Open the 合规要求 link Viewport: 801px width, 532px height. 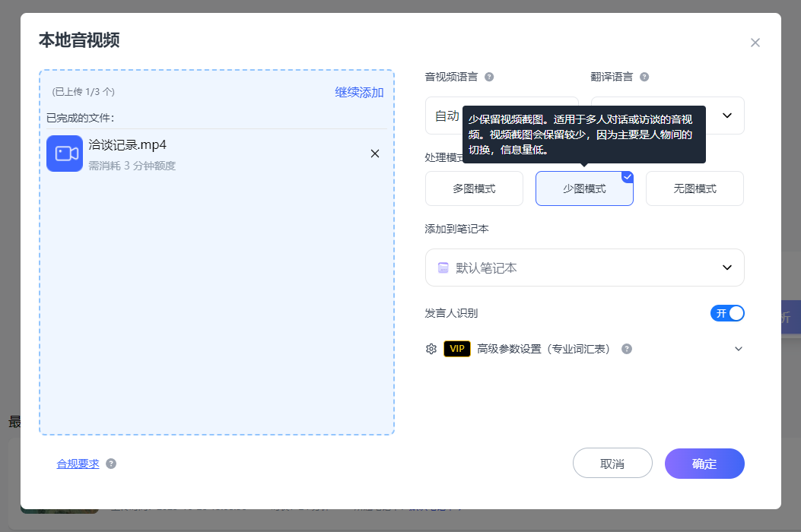(78, 464)
